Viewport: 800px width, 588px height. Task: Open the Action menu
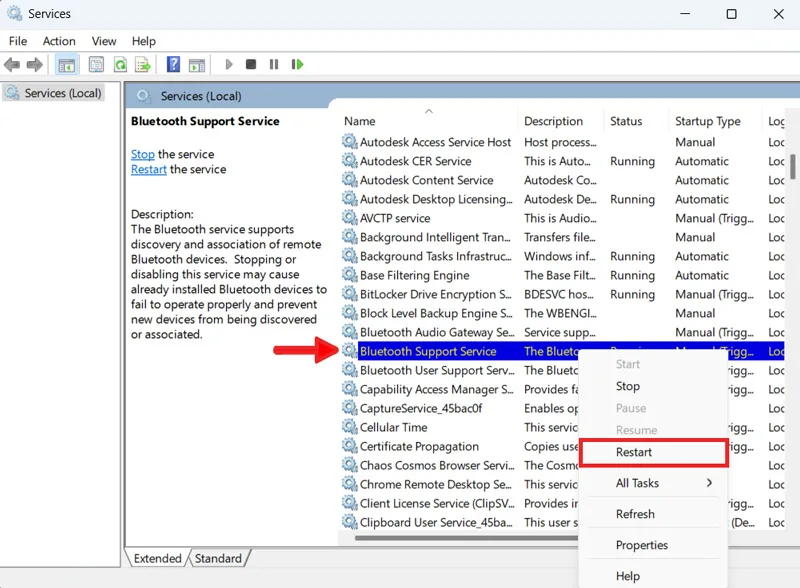(59, 41)
